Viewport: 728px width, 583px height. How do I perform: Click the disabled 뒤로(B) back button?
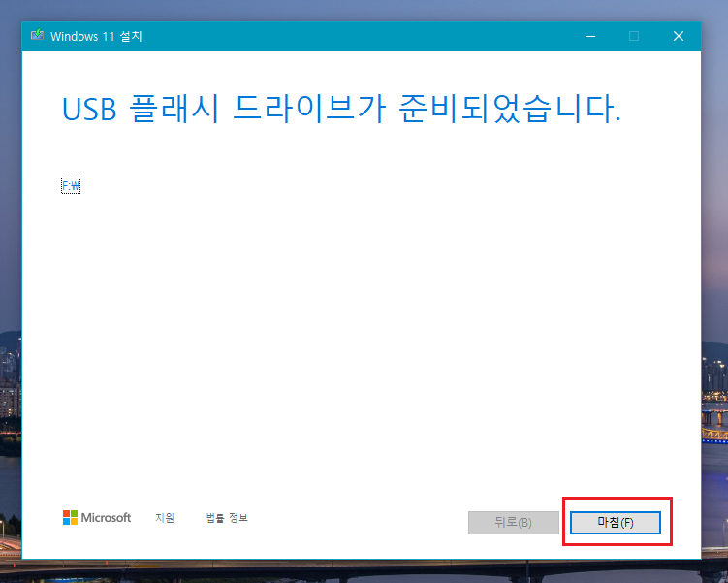(x=514, y=523)
